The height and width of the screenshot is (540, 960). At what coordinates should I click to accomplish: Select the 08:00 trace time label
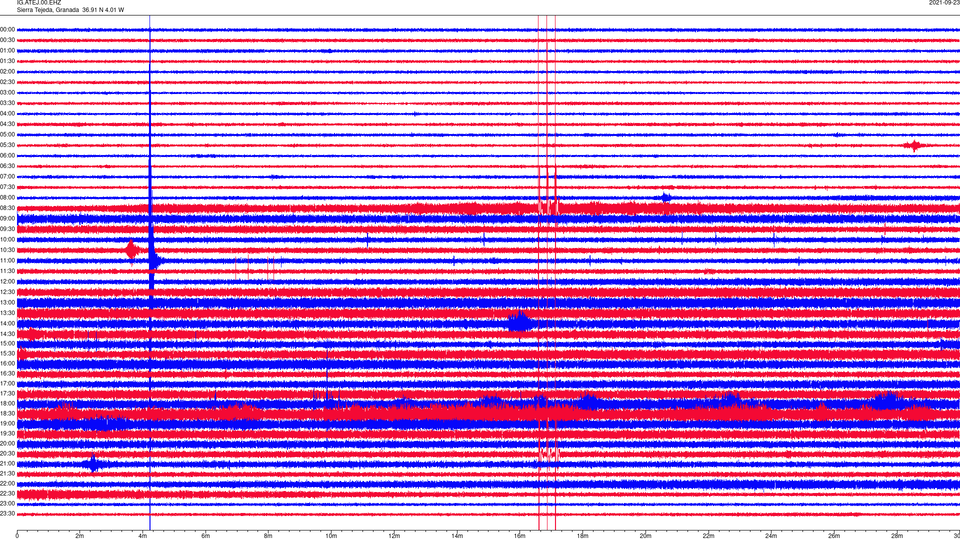(x=7, y=198)
